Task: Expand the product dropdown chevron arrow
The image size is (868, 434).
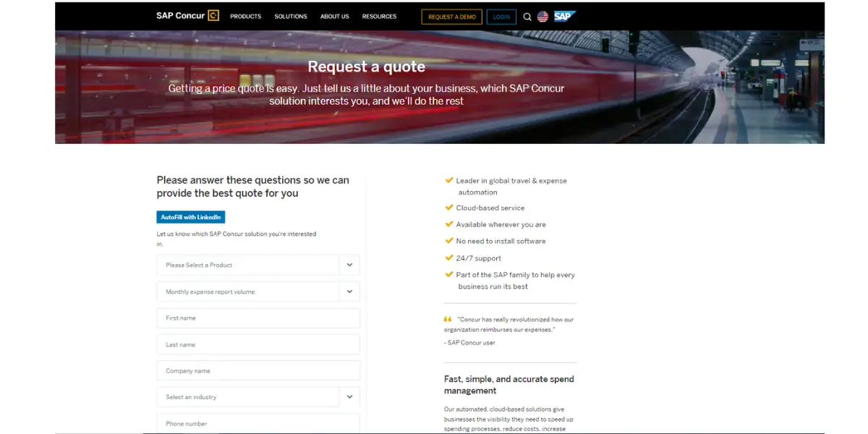Action: (x=349, y=265)
